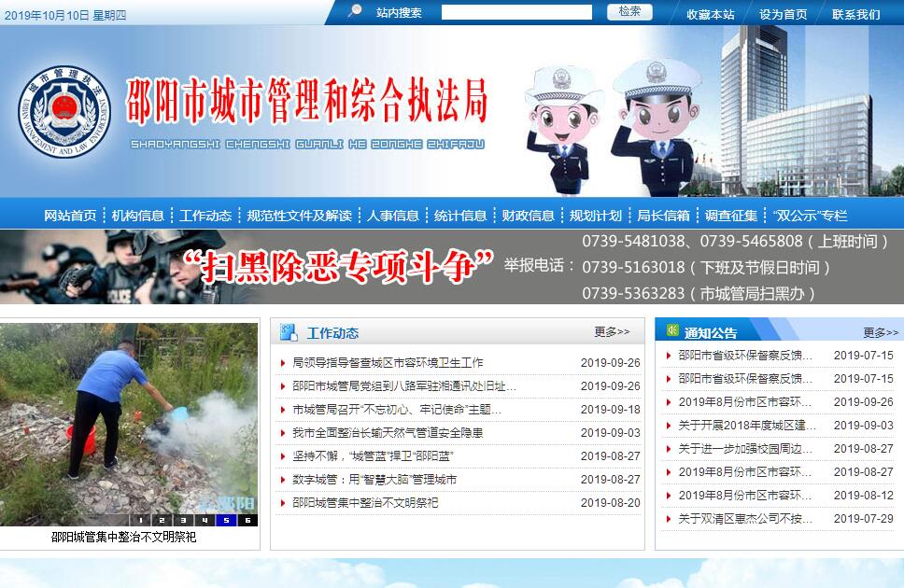904x588 pixels.
Task: Click the magnifier icon beside 站内搜索
Action: pyautogui.click(x=355, y=11)
